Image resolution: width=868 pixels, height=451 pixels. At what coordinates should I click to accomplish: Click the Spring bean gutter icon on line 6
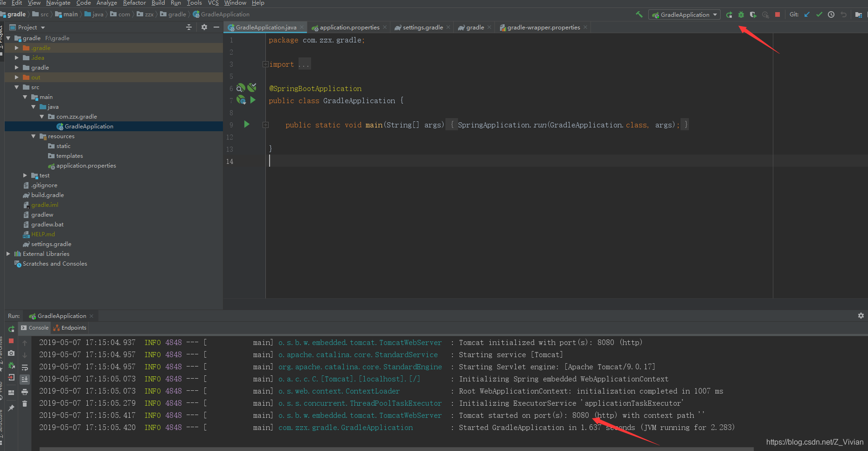(x=240, y=88)
